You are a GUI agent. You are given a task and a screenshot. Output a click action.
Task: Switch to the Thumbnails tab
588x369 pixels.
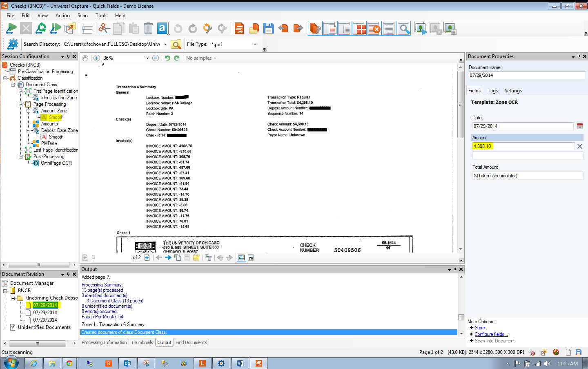(142, 342)
